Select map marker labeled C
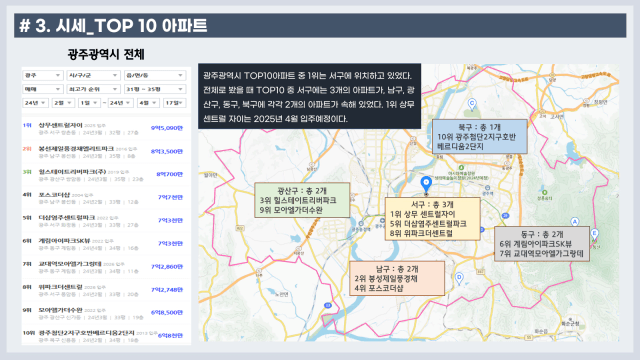Viewport: 640px width, 360px height. coord(472,104)
